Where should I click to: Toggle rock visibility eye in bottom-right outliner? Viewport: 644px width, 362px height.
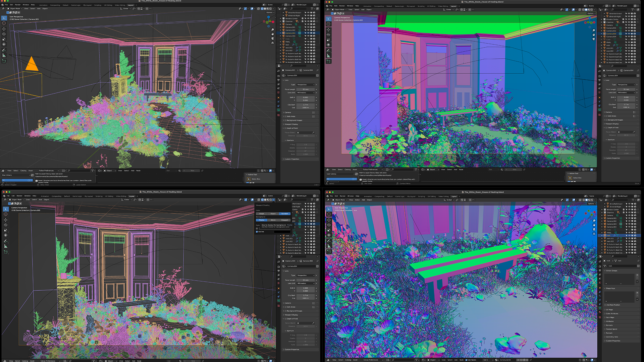click(x=629, y=236)
